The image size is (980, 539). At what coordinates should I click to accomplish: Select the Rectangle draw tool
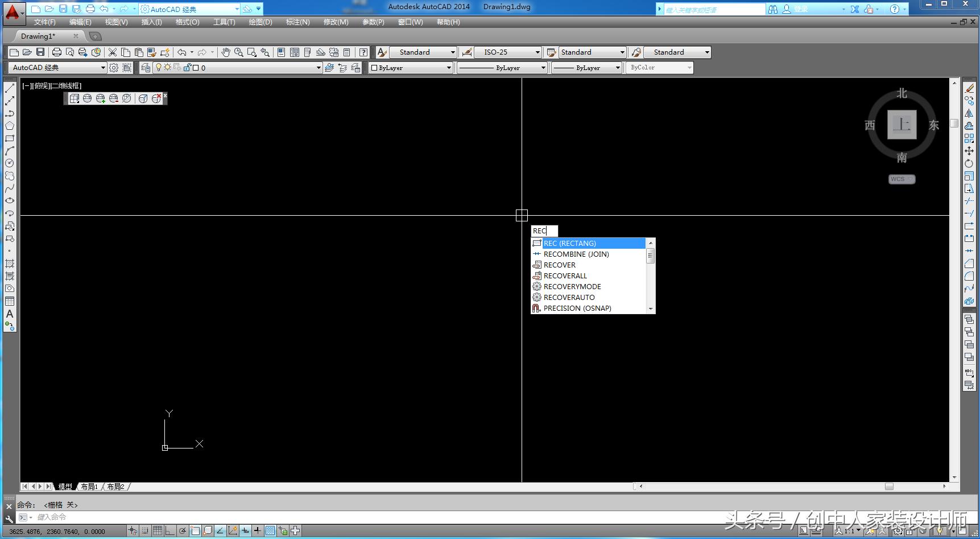point(10,138)
